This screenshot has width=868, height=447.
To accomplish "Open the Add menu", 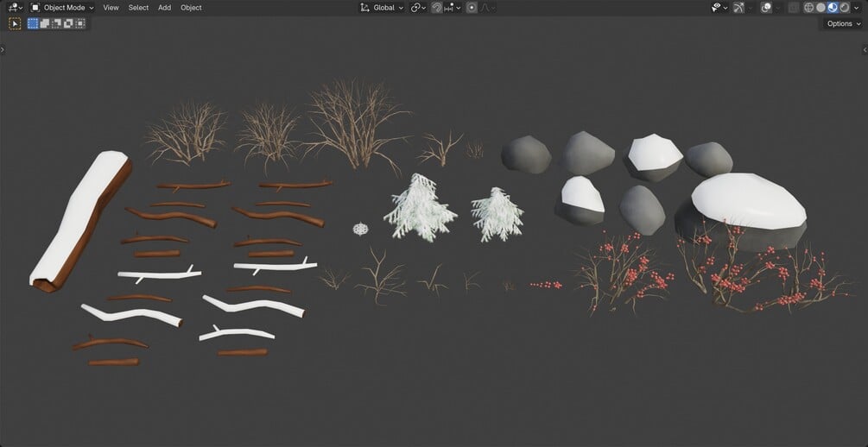I will (164, 8).
